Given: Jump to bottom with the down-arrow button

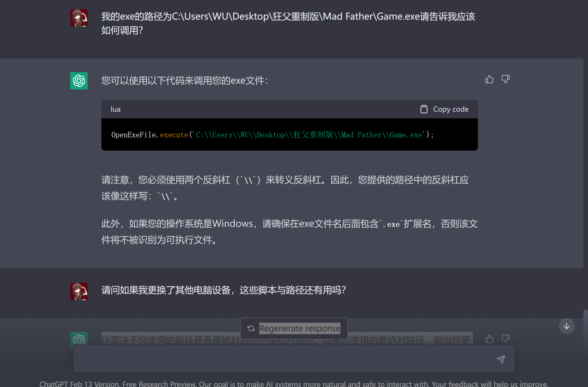Looking at the screenshot, I should click(x=566, y=326).
